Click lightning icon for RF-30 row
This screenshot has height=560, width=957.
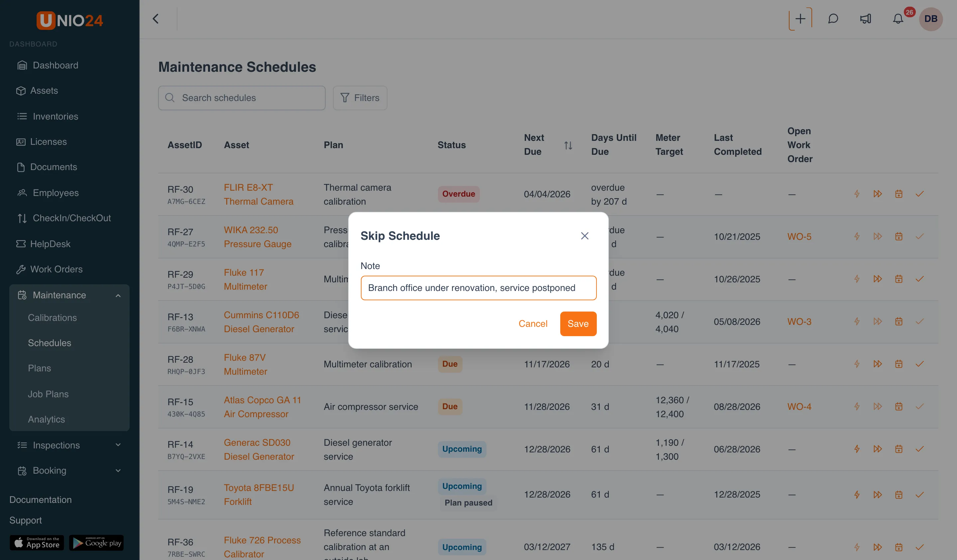857,194
